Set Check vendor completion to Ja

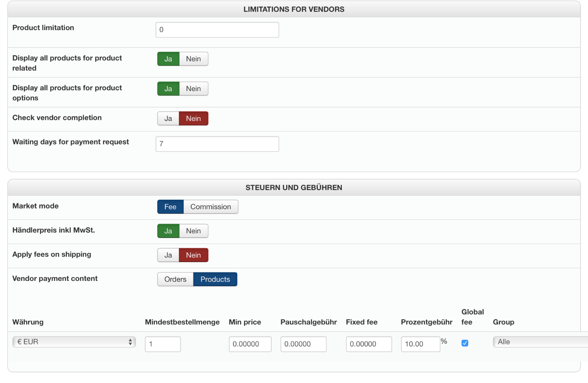coord(168,118)
